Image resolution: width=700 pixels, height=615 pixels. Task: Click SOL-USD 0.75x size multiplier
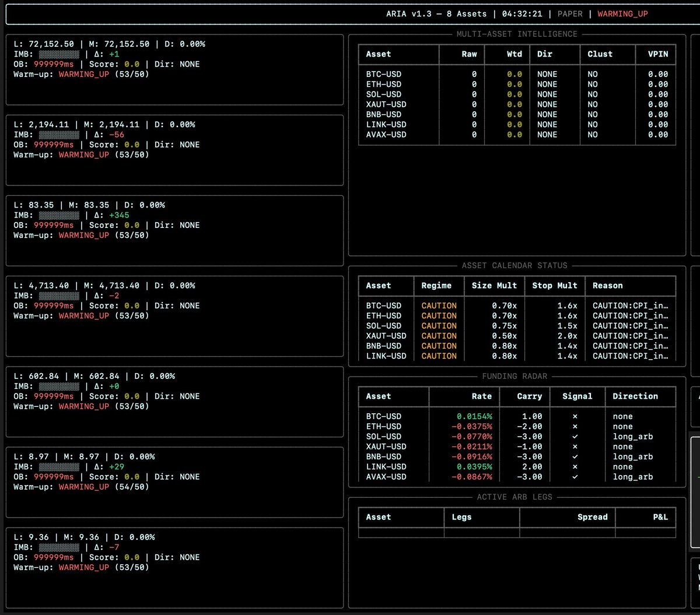[x=504, y=326]
